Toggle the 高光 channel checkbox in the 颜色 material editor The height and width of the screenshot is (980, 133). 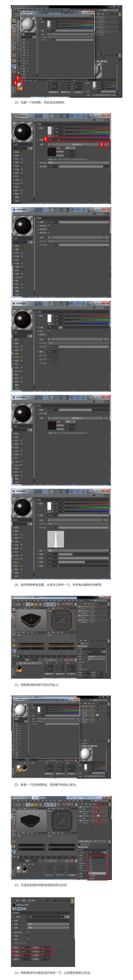pyautogui.click(x=22, y=187)
